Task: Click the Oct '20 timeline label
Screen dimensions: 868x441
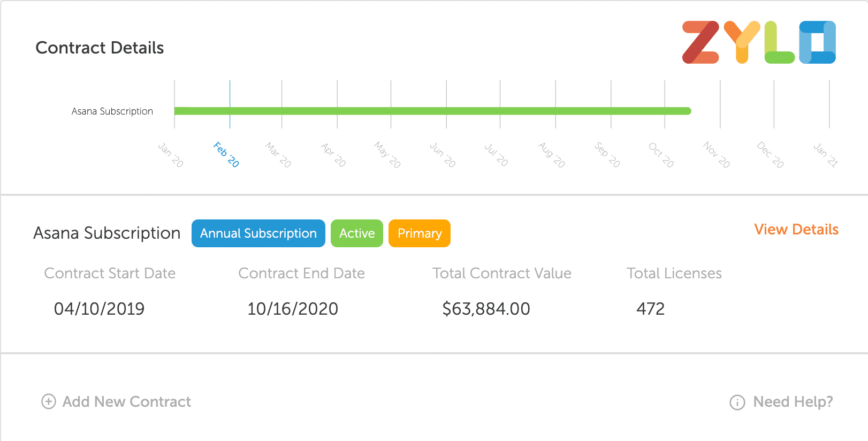Action: pos(661,155)
